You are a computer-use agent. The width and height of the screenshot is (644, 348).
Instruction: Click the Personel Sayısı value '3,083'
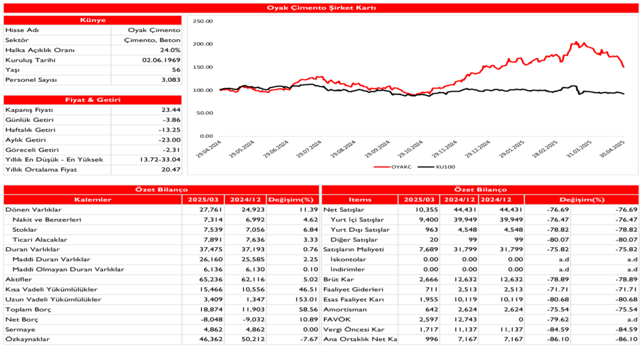pos(171,80)
